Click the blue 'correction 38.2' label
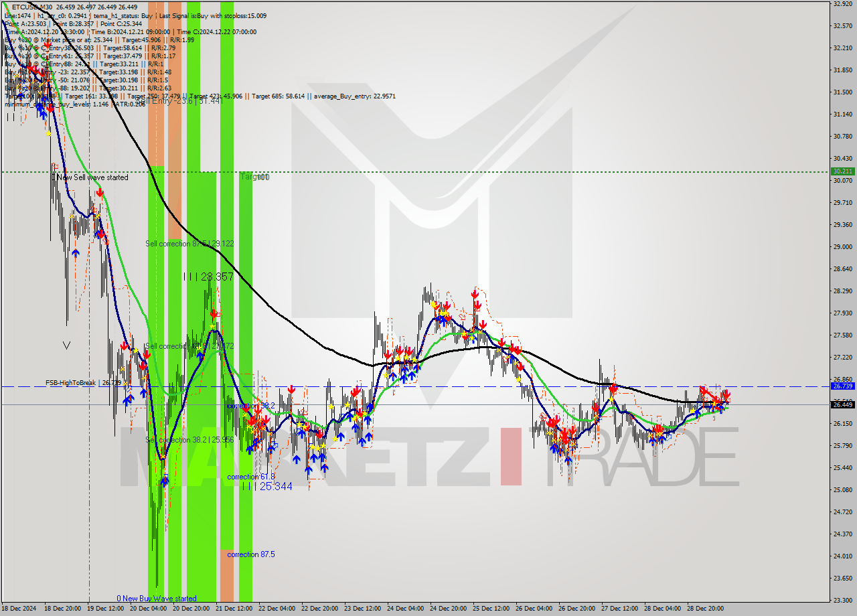857x616 pixels. tap(251, 406)
